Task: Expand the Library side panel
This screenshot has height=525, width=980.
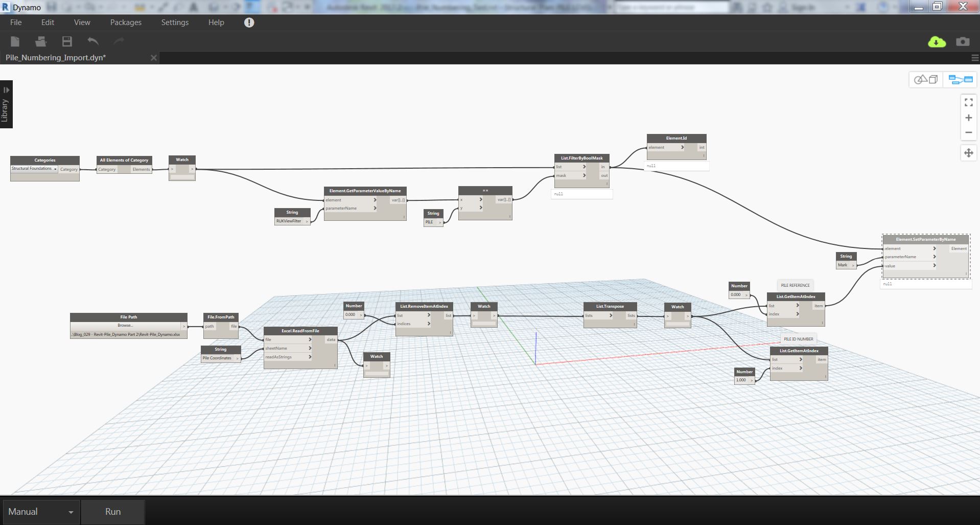Action: point(6,104)
